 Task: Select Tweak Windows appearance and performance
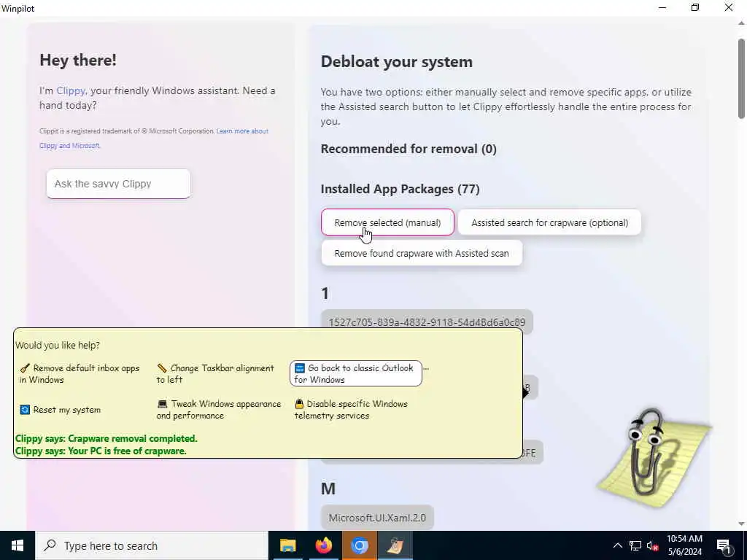point(219,410)
